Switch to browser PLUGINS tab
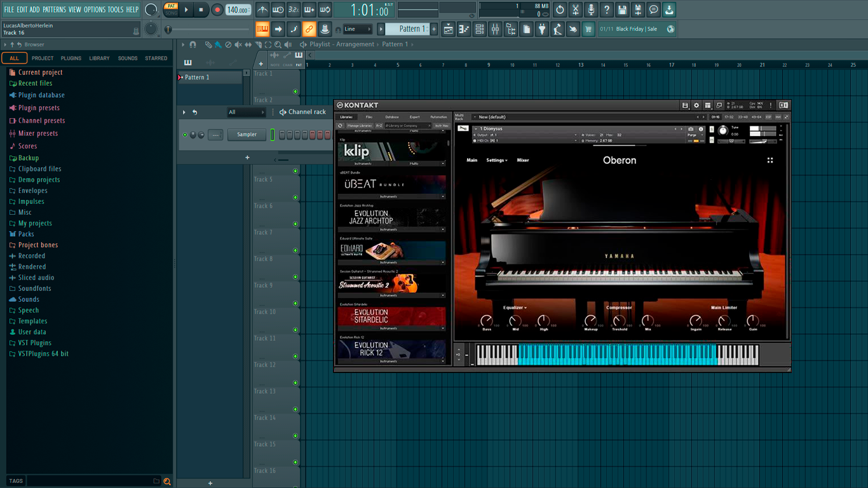This screenshot has height=488, width=868. click(x=71, y=58)
